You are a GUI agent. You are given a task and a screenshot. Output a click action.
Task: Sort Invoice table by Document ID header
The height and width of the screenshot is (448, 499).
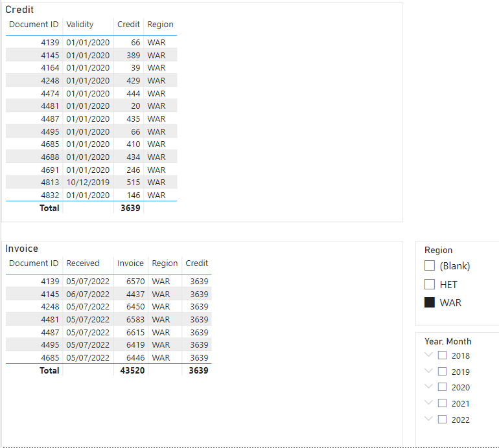[x=34, y=263]
